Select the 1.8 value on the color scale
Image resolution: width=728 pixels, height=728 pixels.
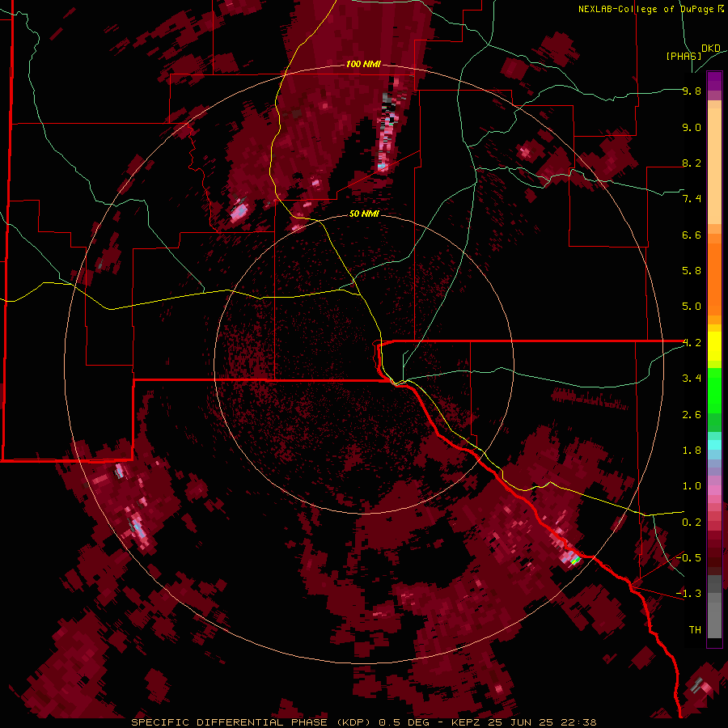[692, 451]
